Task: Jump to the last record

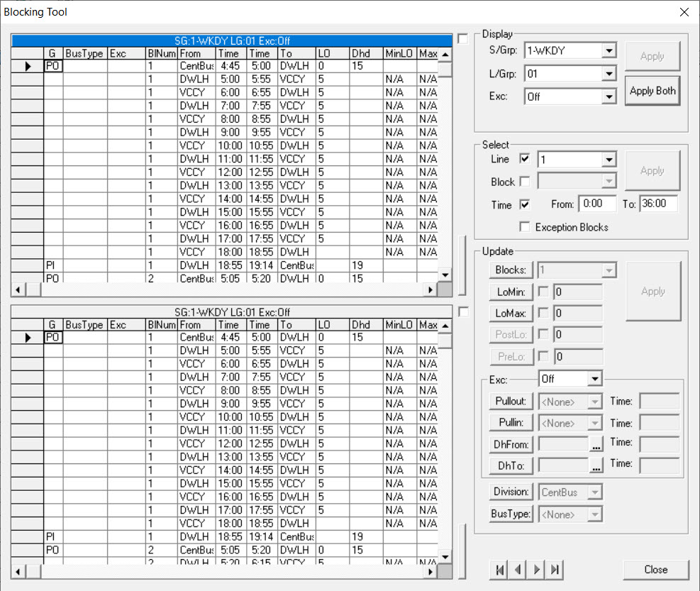Action: (x=555, y=570)
